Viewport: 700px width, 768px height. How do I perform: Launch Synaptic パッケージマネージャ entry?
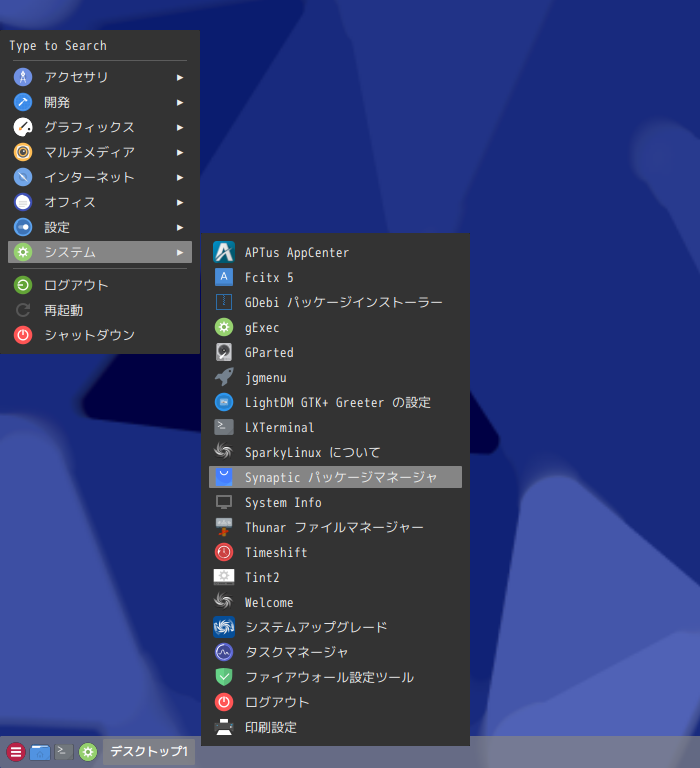(x=336, y=477)
